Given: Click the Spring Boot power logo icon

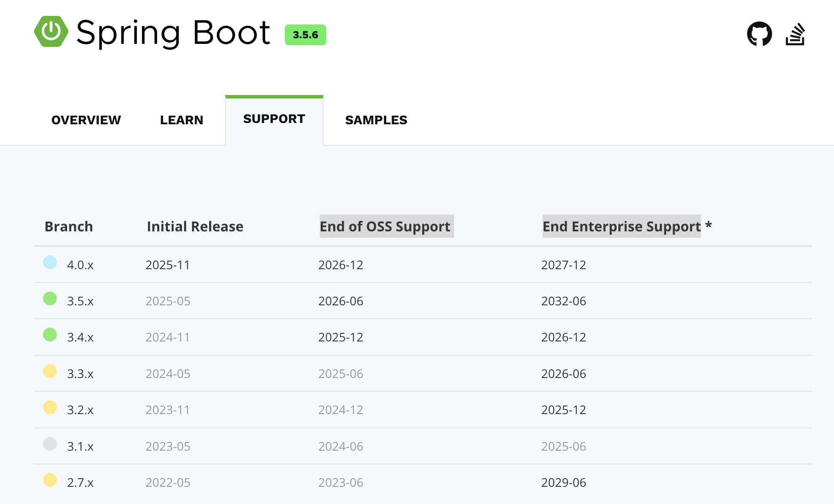Looking at the screenshot, I should point(51,32).
